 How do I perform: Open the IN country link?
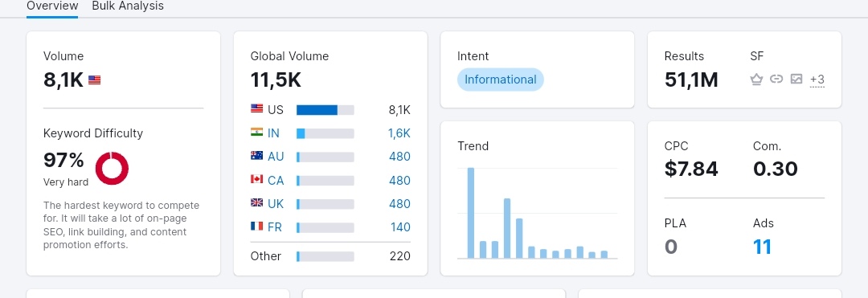click(273, 133)
